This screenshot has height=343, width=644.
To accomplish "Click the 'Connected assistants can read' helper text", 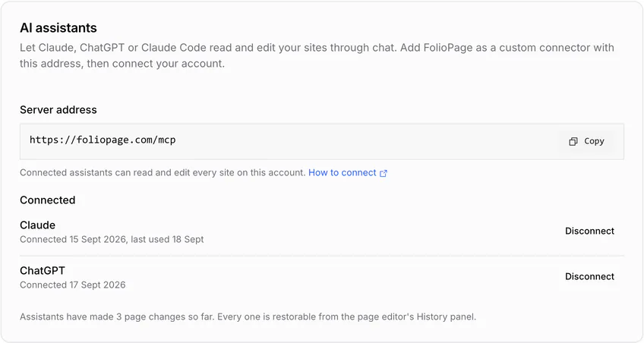I will 163,173.
